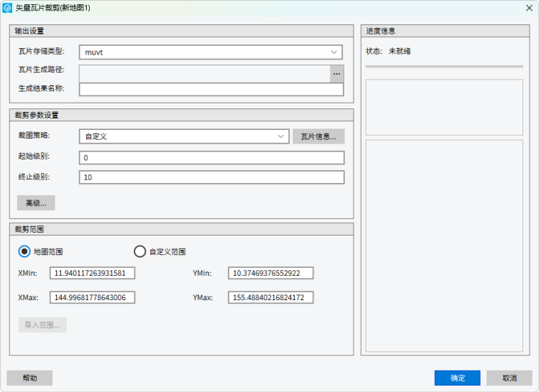Click the XMax value field

pos(93,298)
